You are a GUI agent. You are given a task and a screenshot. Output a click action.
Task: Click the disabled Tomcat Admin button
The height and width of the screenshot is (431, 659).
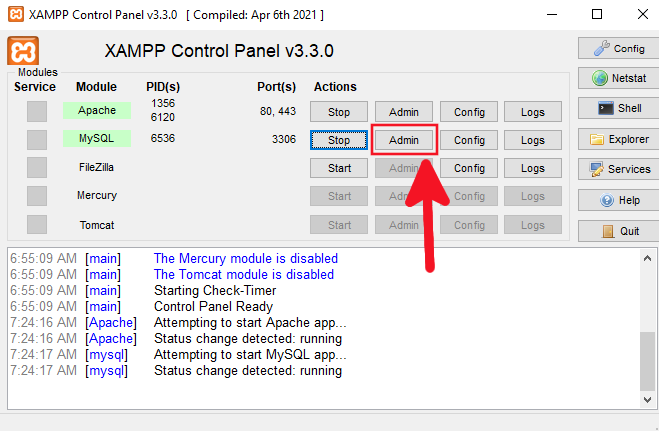click(403, 225)
